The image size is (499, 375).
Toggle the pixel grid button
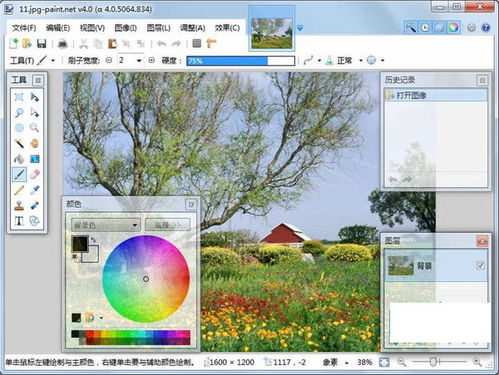pos(197,43)
